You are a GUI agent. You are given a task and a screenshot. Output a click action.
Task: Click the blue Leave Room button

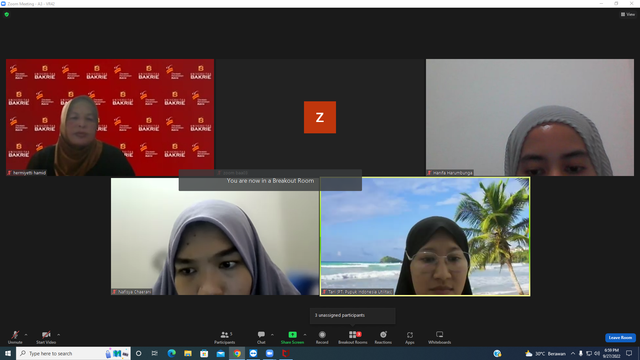click(x=620, y=338)
